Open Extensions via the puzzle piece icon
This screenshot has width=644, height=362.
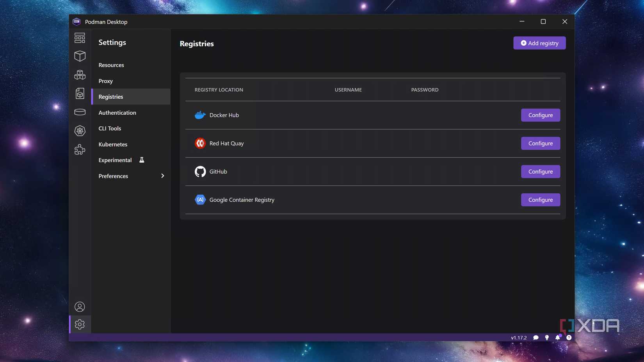click(x=80, y=149)
